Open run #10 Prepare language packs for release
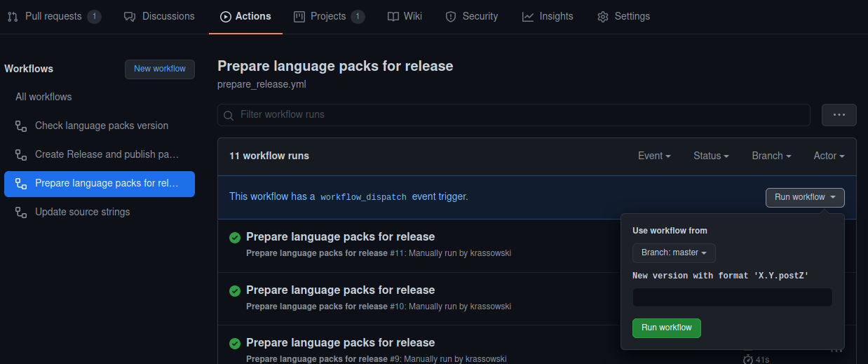This screenshot has height=364, width=868. [x=341, y=290]
